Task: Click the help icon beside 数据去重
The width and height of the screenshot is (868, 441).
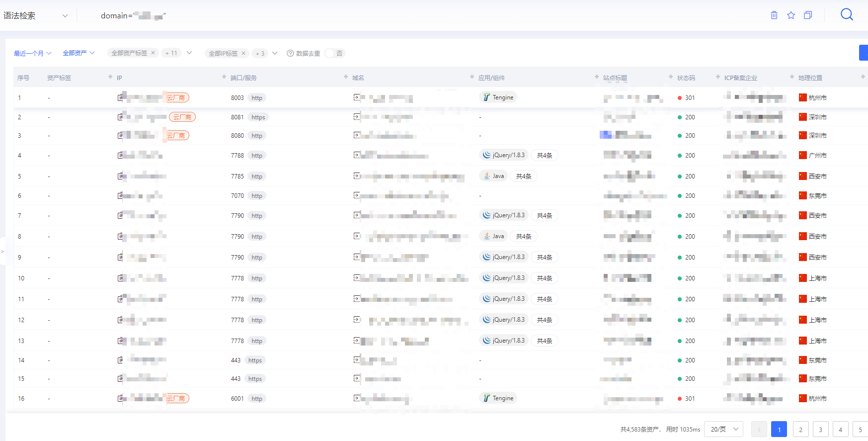Action: pyautogui.click(x=290, y=53)
